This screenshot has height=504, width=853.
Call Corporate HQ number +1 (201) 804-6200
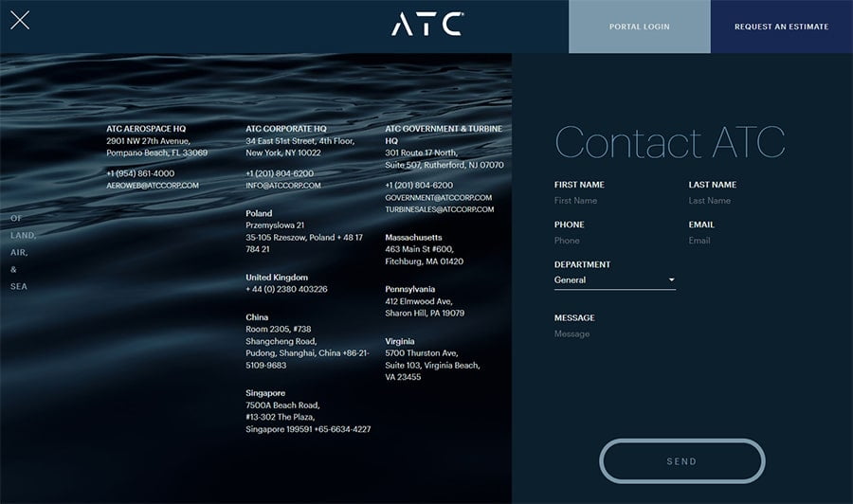pyautogui.click(x=280, y=173)
